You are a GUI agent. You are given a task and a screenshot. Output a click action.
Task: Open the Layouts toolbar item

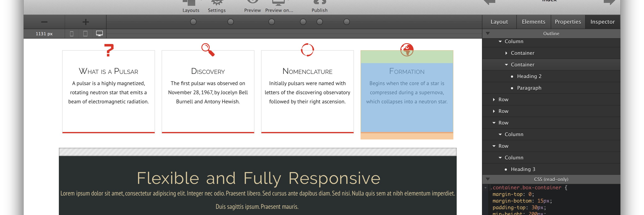click(x=191, y=6)
